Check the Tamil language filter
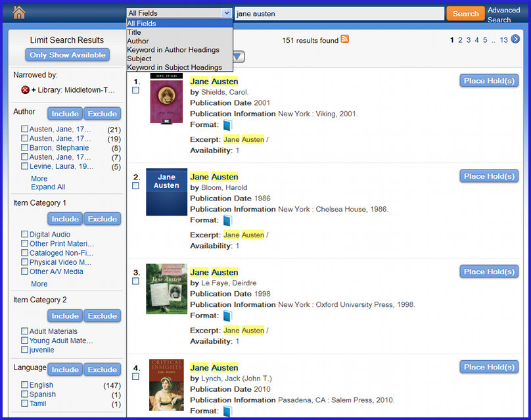The image size is (531, 420). (24, 404)
